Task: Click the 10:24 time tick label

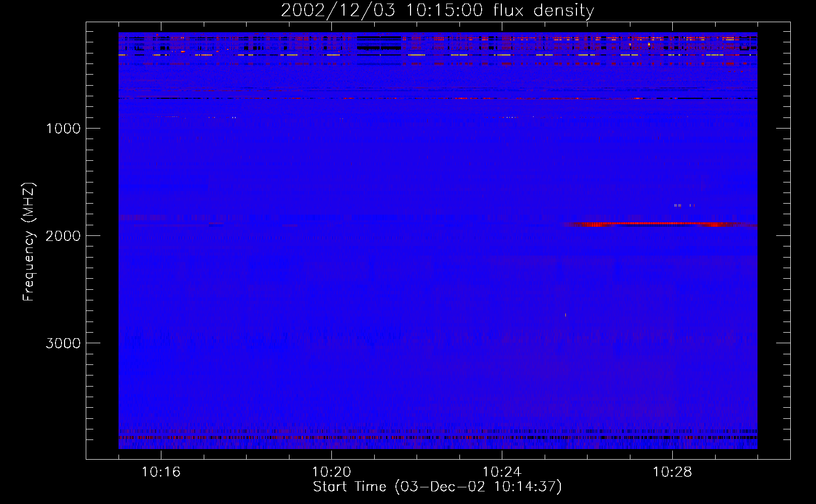Action: [502, 472]
